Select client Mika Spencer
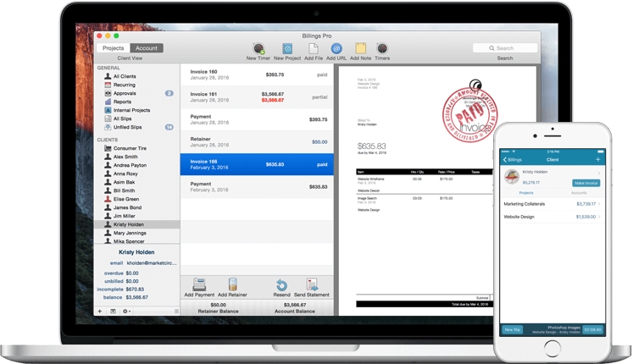The width and height of the screenshot is (633, 364). (x=129, y=241)
